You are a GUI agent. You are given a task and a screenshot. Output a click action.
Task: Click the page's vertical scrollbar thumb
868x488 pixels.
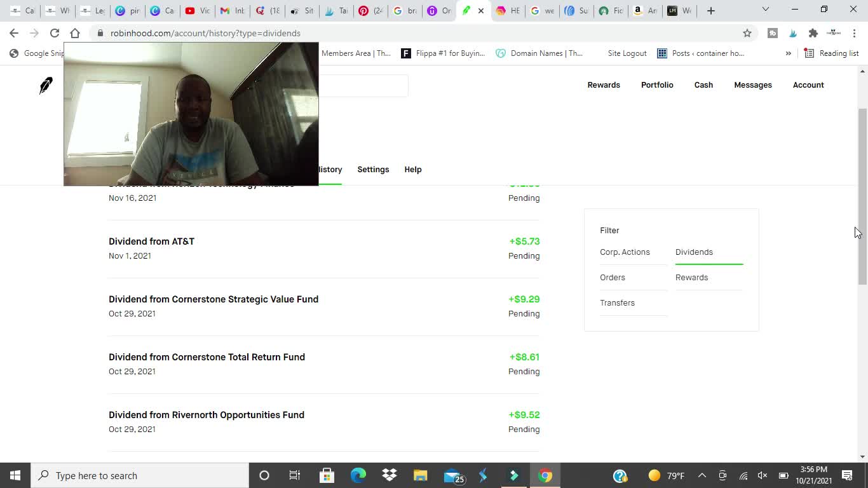(862, 196)
